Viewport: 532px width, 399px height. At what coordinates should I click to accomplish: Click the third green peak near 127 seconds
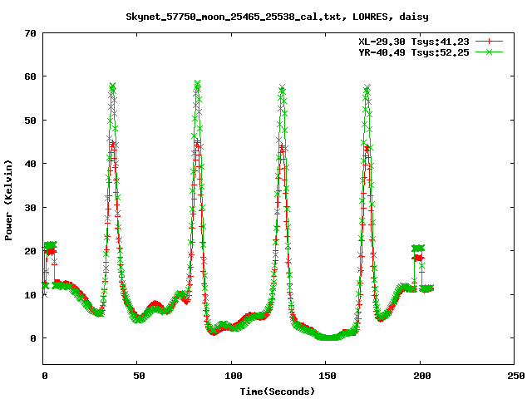click(282, 87)
